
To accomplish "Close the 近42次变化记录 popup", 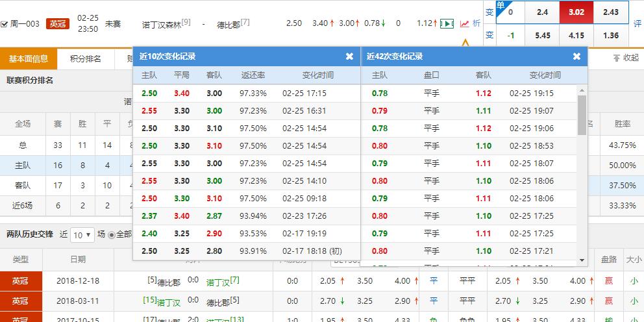I will [576, 56].
